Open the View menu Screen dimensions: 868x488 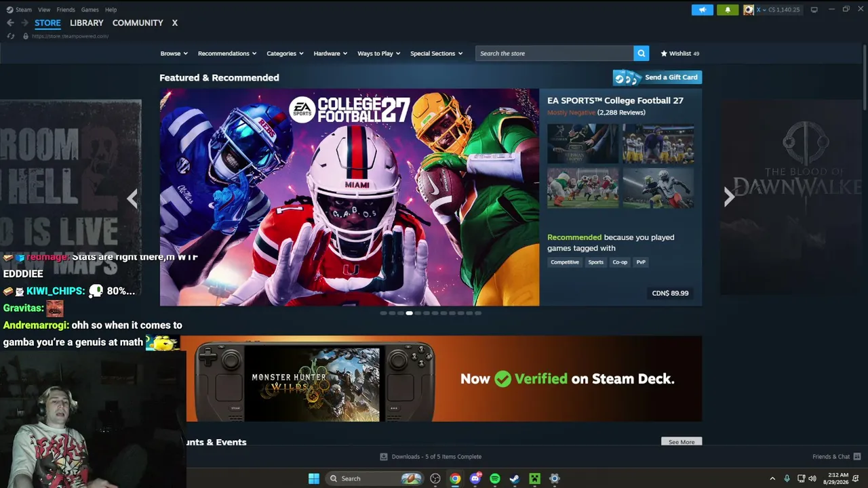pos(44,9)
